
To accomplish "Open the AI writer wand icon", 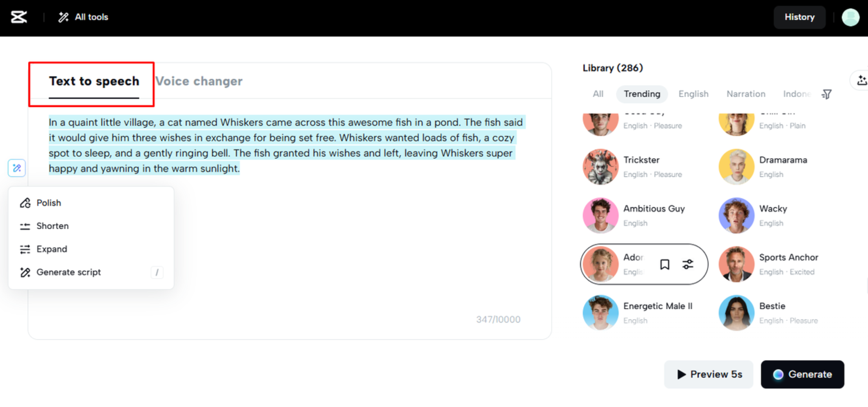I will pos(17,168).
